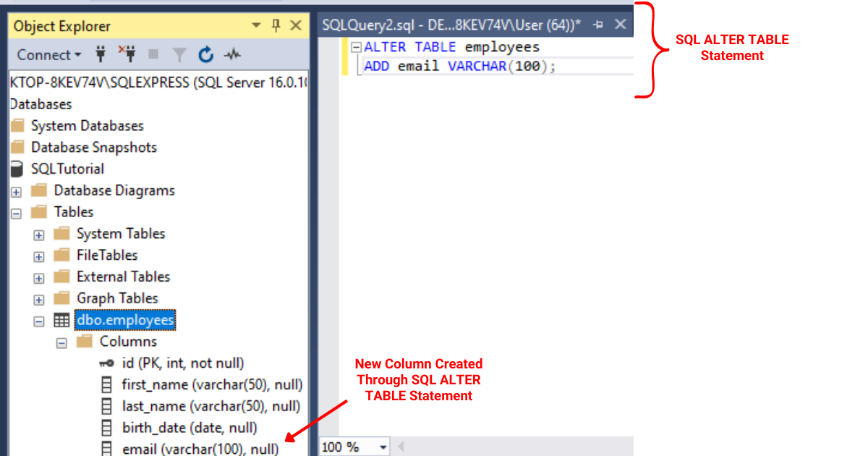
Task: Click the stop square icon in Object Explorer
Action: [x=153, y=55]
